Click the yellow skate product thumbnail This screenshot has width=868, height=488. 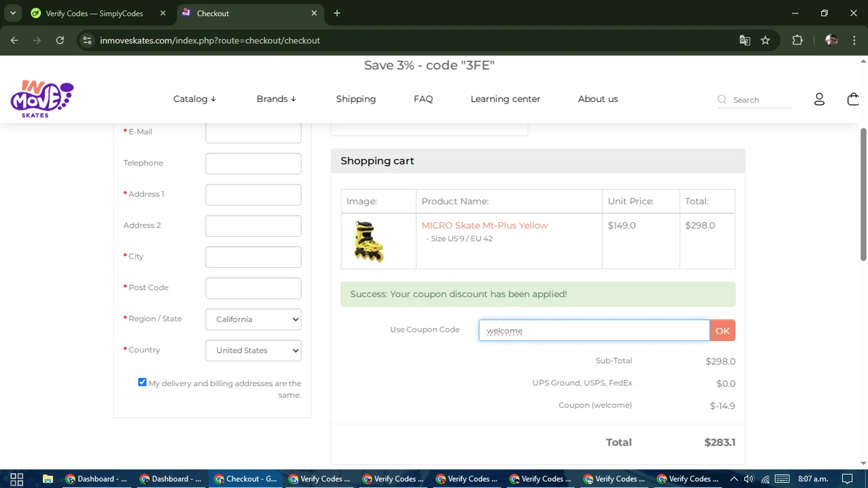pyautogui.click(x=369, y=241)
